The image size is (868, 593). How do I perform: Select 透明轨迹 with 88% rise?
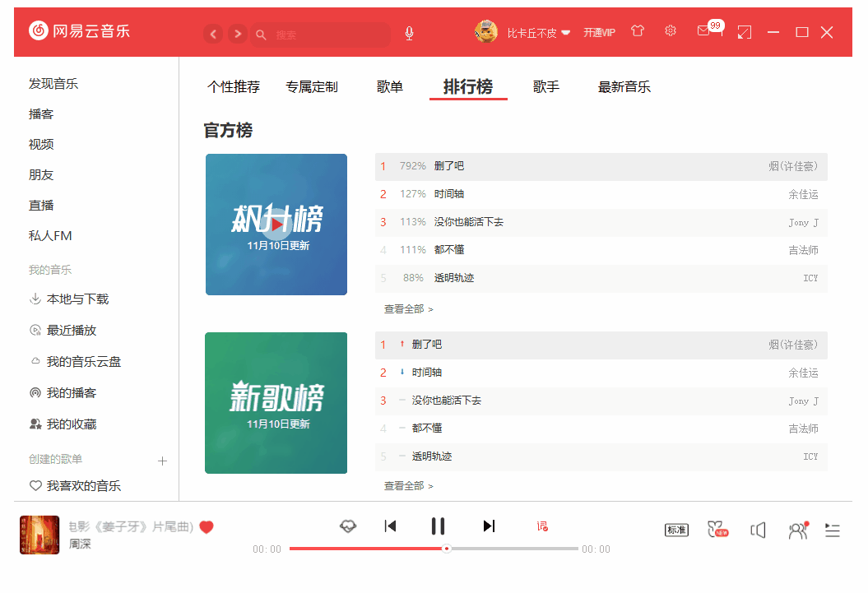[601, 278]
